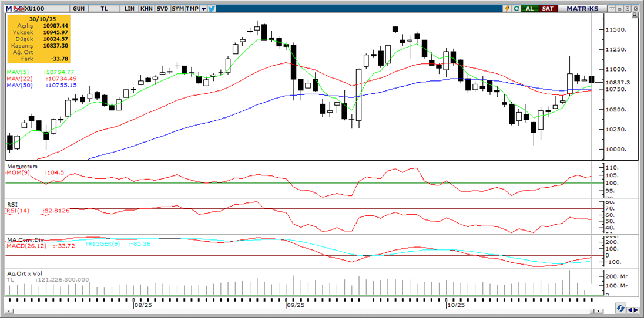Click the Matriks M logo icon
Screen dimensions: 644x318
coord(8,9)
